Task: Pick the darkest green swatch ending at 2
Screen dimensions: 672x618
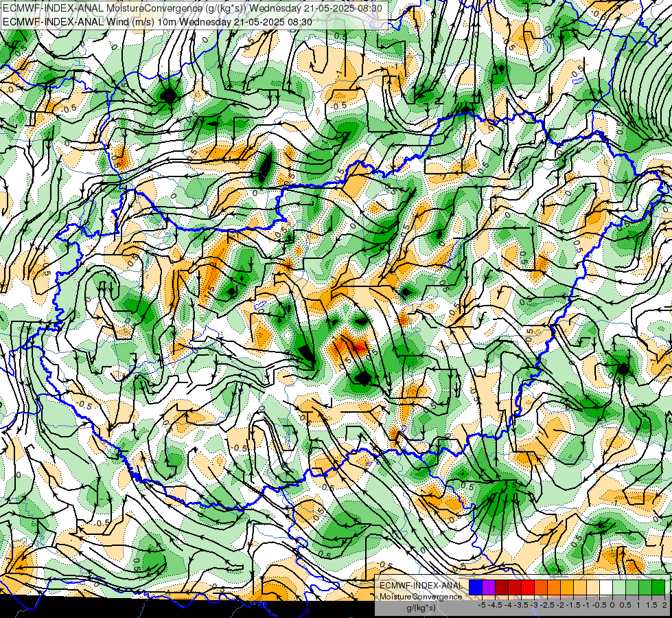Action: click(658, 588)
